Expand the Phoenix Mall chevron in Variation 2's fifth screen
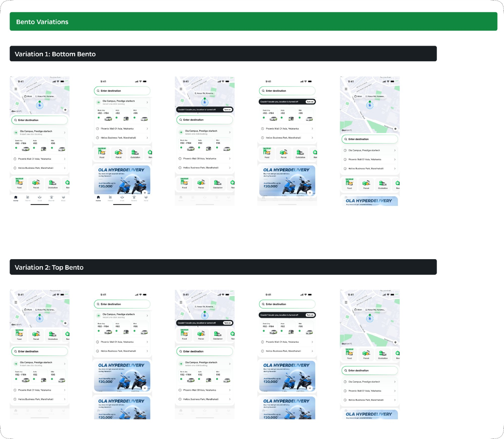The height and width of the screenshot is (439, 504). [x=395, y=391]
